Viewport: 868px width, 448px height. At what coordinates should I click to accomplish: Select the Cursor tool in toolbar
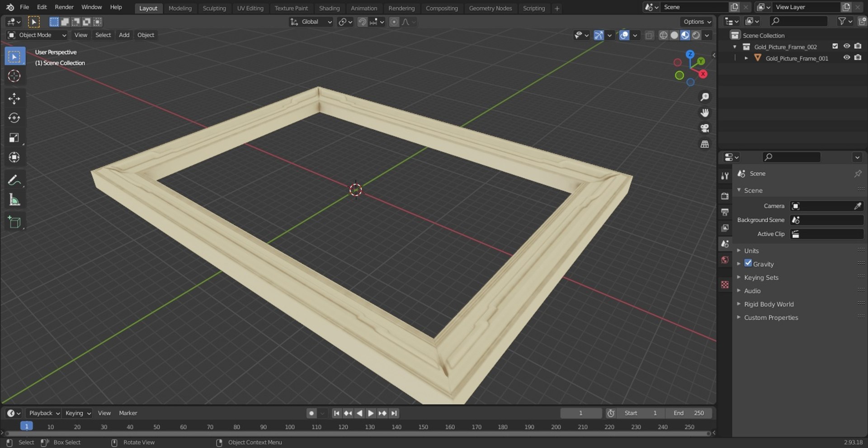(x=14, y=76)
